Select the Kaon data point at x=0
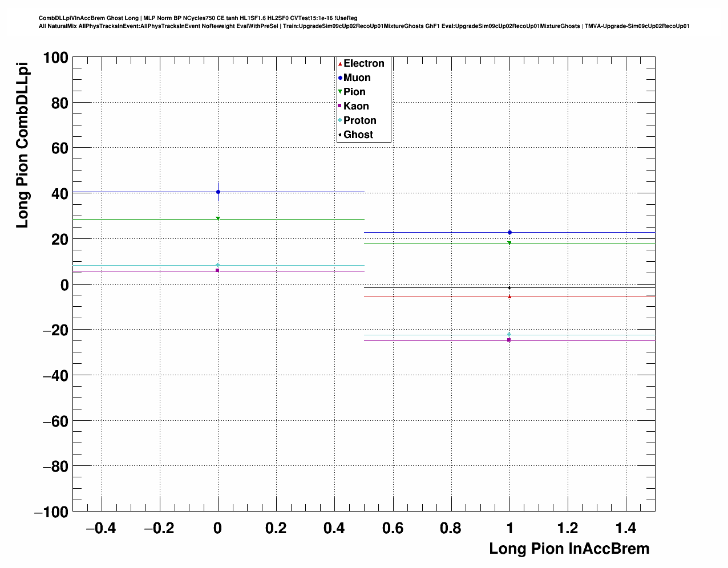Image resolution: width=728 pixels, height=568 pixels. [x=217, y=270]
